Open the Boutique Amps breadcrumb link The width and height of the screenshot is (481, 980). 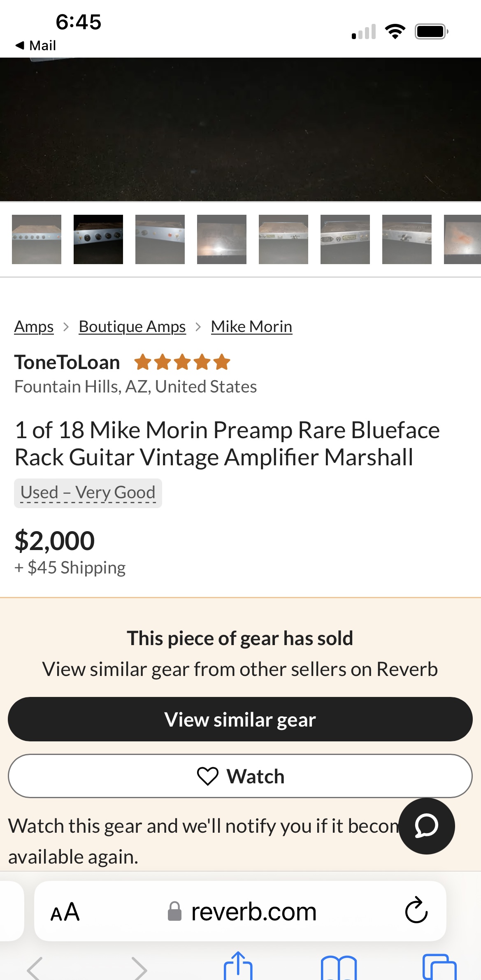(132, 327)
